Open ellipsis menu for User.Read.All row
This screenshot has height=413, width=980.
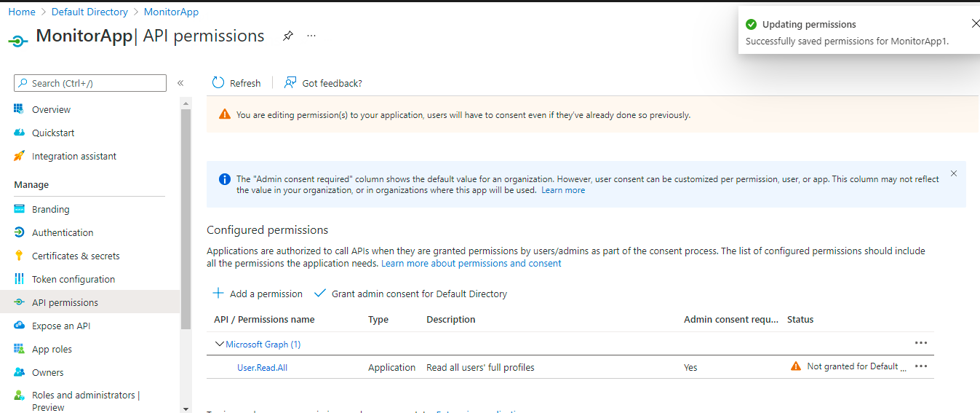coord(921,366)
